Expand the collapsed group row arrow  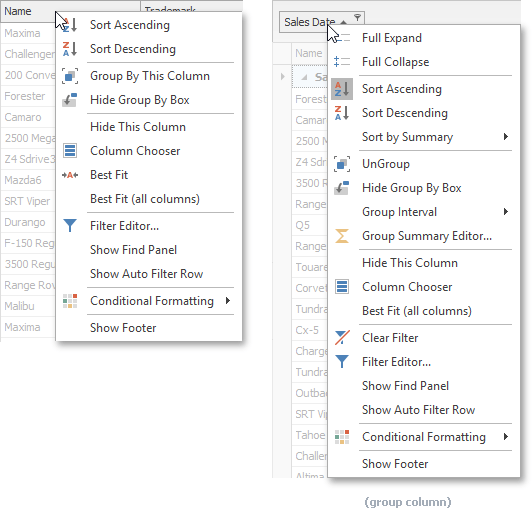(283, 77)
